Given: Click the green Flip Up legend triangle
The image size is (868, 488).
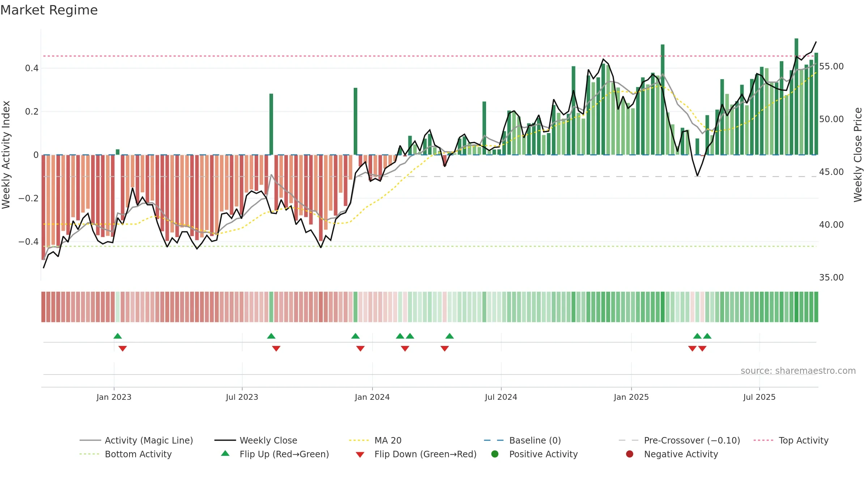Looking at the screenshot, I should [x=225, y=453].
